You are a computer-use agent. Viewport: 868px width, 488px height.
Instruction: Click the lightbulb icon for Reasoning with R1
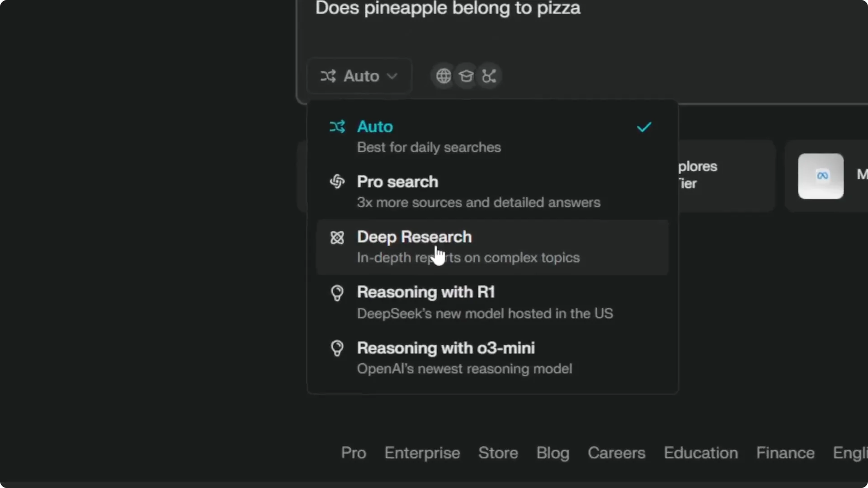click(x=337, y=293)
